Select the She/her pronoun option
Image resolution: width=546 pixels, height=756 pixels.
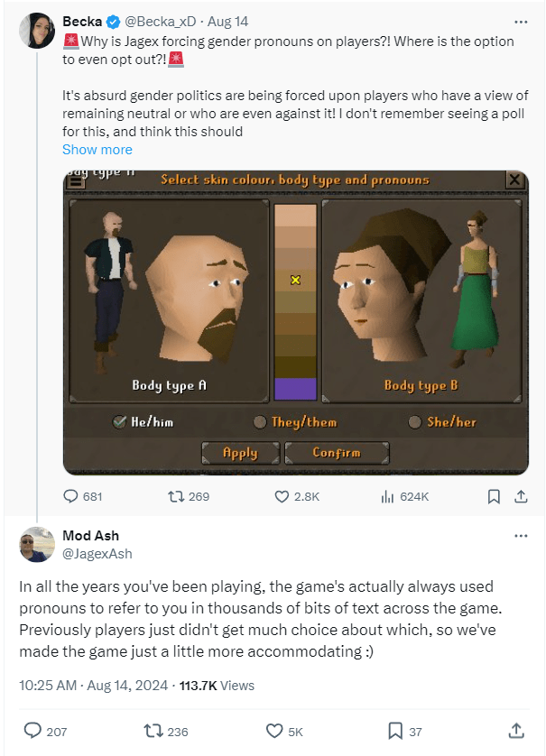point(414,422)
